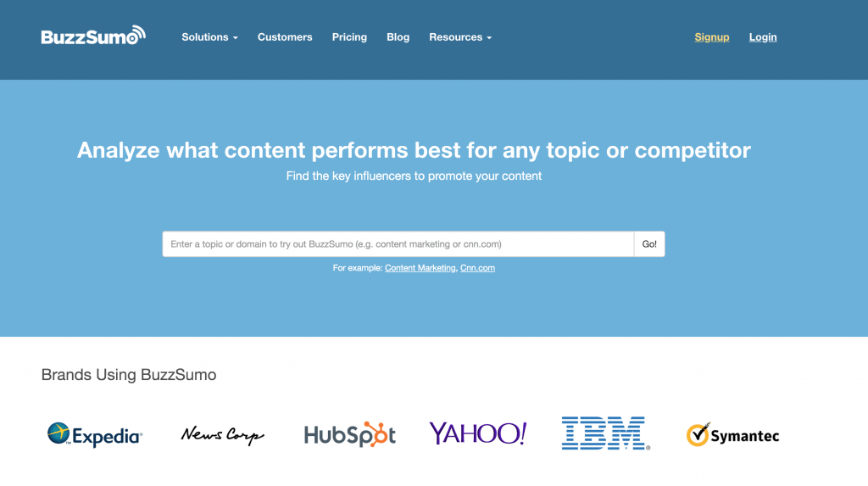Viewport: 868px width, 486px height.
Task: Click the Go! search button
Action: (649, 243)
